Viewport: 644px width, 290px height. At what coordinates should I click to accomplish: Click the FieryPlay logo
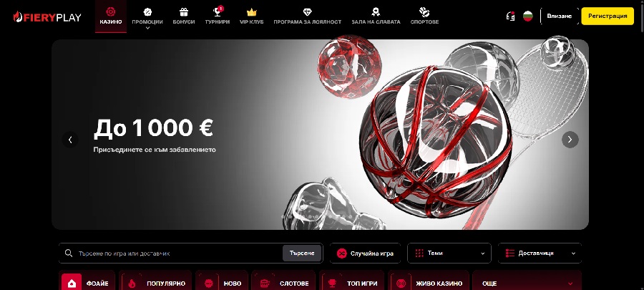tap(47, 16)
